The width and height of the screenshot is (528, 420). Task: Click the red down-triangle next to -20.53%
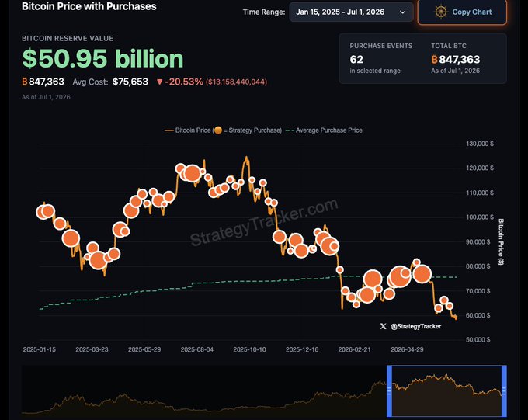coord(160,82)
